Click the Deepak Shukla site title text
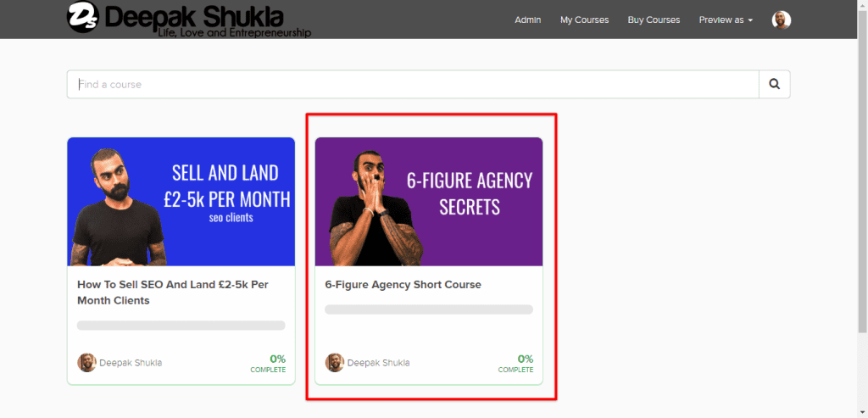 click(x=193, y=17)
